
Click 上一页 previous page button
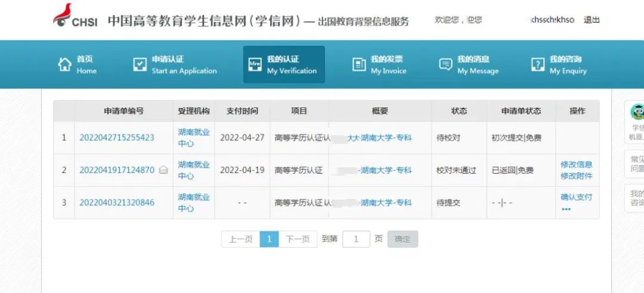pyautogui.click(x=241, y=239)
